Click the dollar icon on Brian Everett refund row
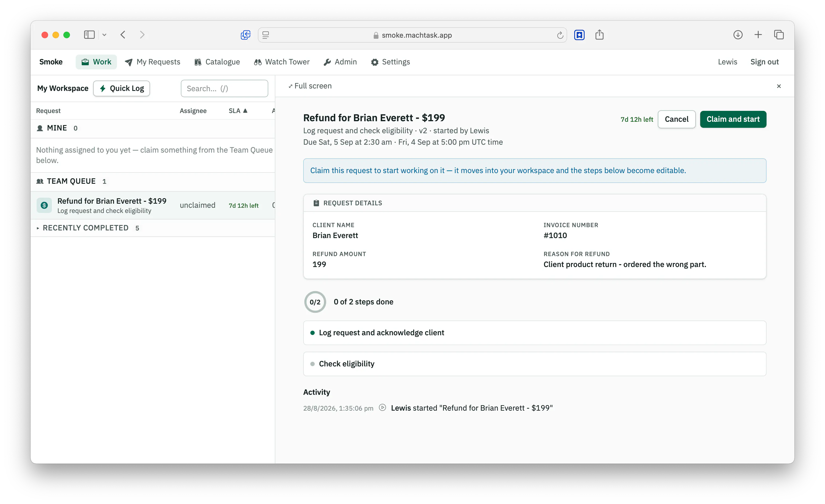The height and width of the screenshot is (504, 825). (44, 206)
